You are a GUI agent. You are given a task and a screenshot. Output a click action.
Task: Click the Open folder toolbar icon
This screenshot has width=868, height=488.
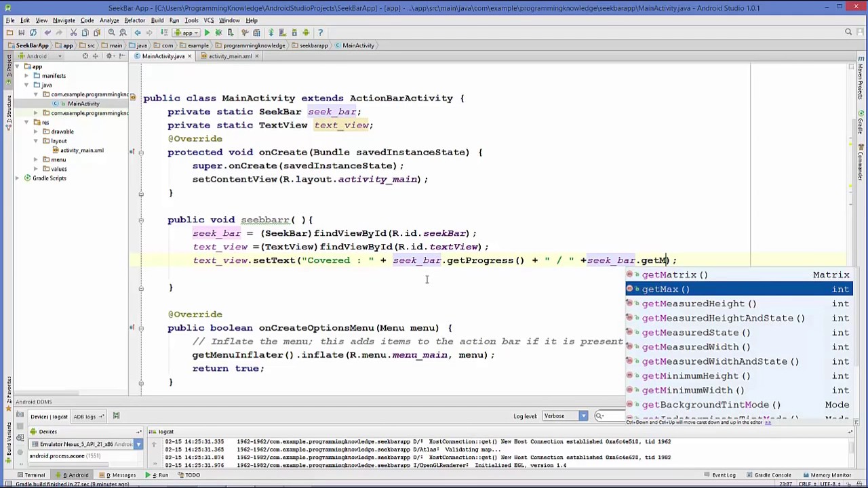[x=9, y=33]
